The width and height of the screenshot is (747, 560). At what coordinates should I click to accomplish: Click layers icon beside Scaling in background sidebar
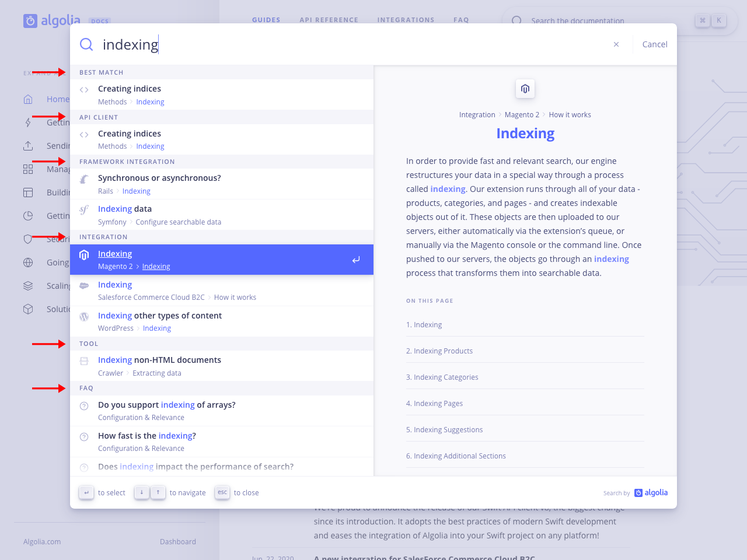tap(28, 286)
